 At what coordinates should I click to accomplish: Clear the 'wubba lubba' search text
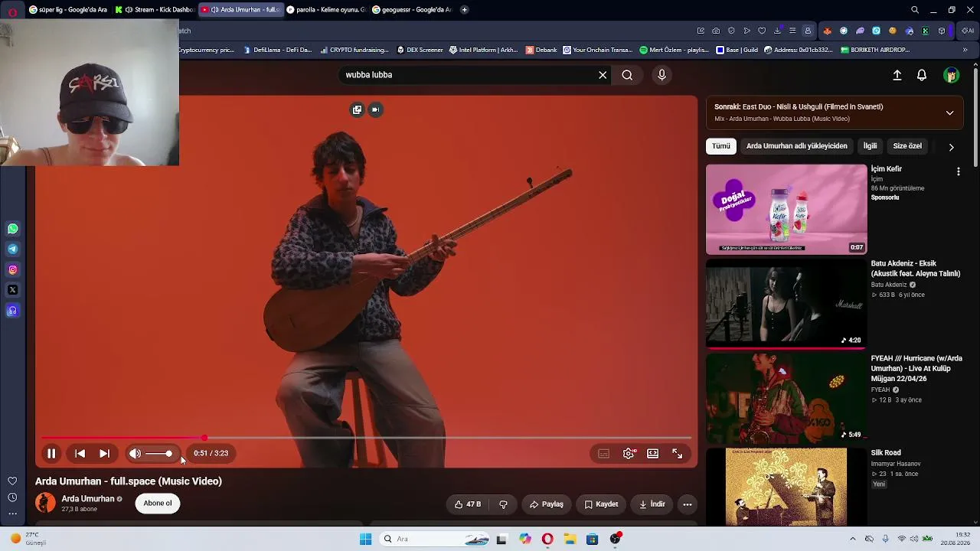[603, 75]
